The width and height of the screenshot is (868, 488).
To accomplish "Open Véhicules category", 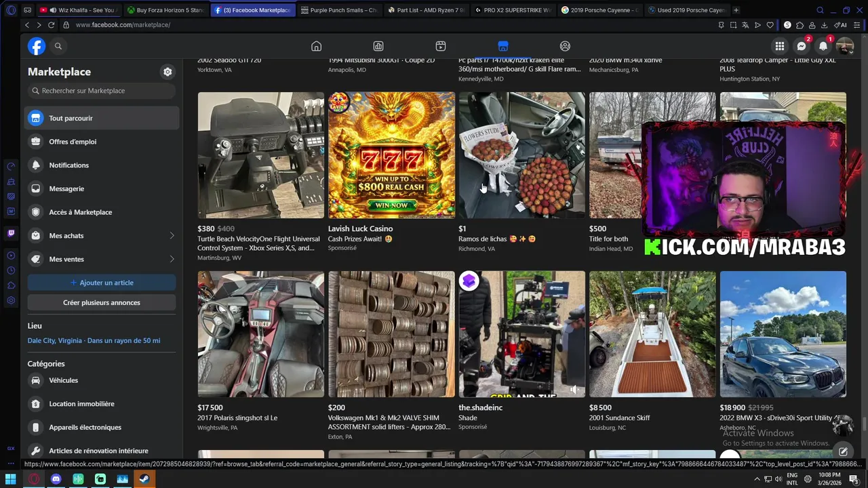I will pos(102,380).
